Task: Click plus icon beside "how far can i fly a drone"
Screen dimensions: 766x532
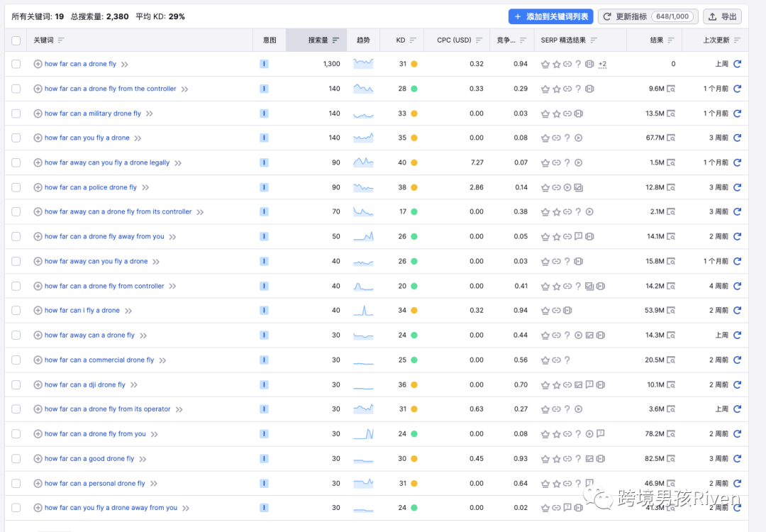Action: pyautogui.click(x=38, y=311)
